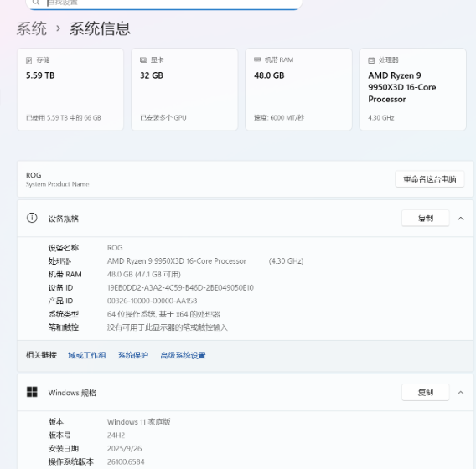This screenshot has width=476, height=469.
Task: Select the device ID value 19EB0DD2-A3A2-4C59
Action: [181, 287]
